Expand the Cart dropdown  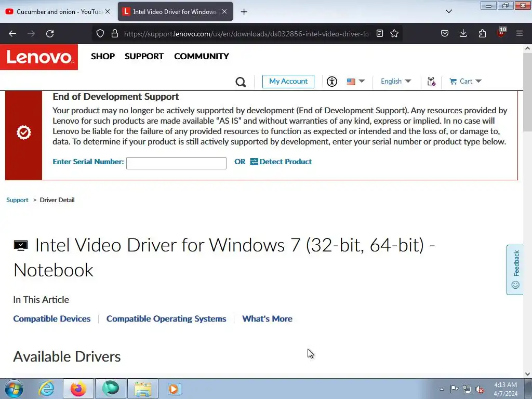465,82
